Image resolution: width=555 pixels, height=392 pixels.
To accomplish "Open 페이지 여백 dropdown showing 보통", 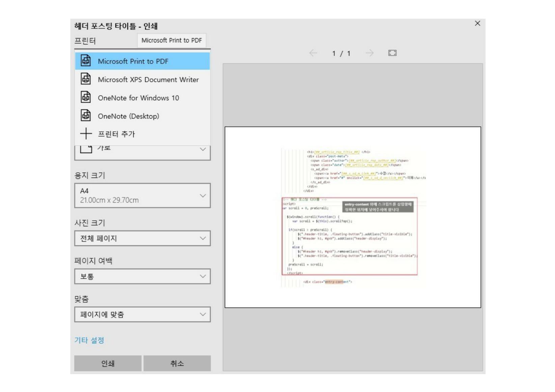I will (x=142, y=276).
